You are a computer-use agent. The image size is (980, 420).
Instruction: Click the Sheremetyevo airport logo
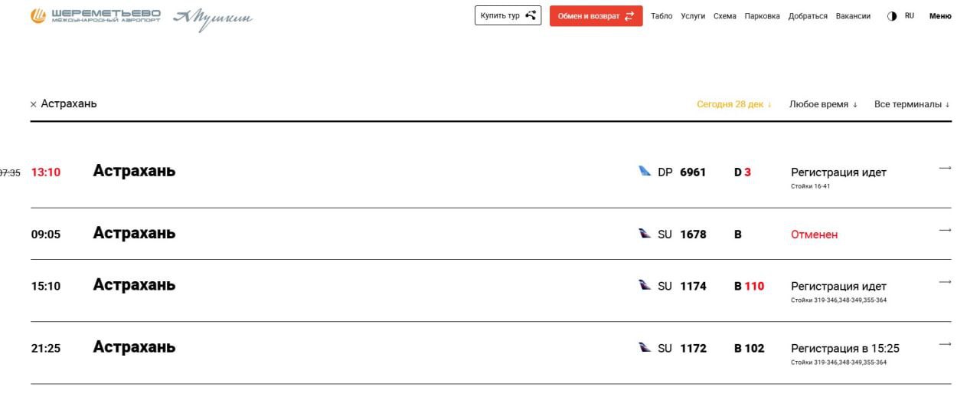click(96, 16)
